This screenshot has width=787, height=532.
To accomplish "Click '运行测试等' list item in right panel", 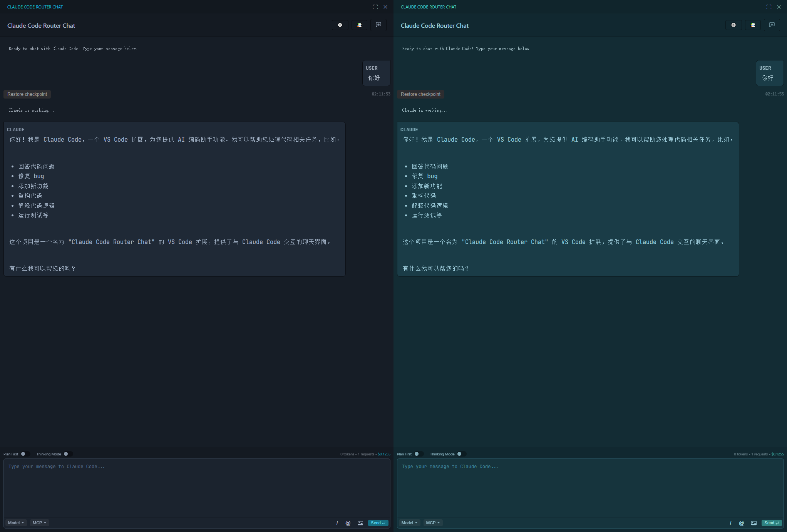I will coord(427,215).
